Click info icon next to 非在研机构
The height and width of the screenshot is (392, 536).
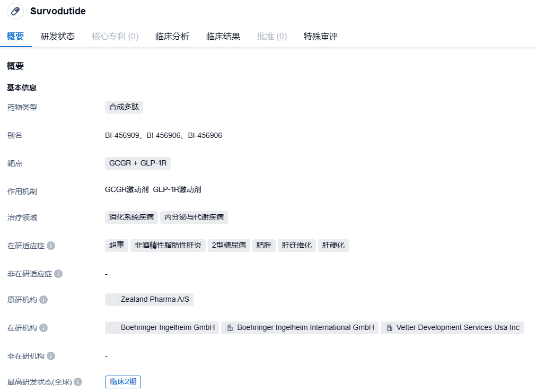[x=51, y=356]
